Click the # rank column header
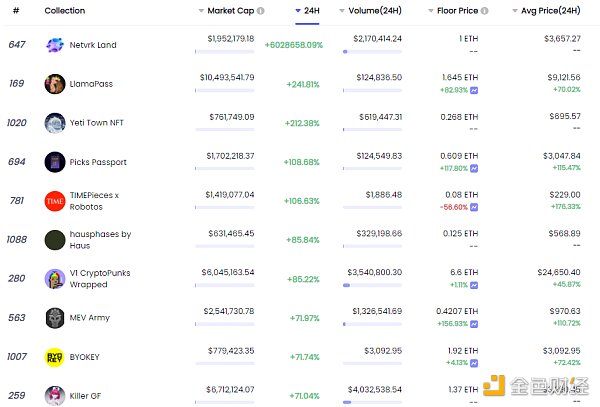 coord(16,11)
